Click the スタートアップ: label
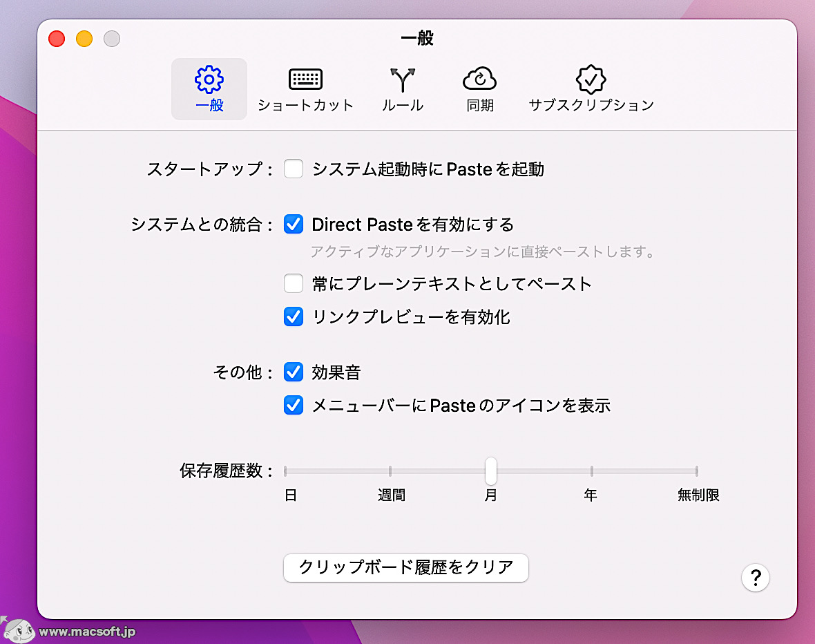The height and width of the screenshot is (644, 815). (x=210, y=169)
